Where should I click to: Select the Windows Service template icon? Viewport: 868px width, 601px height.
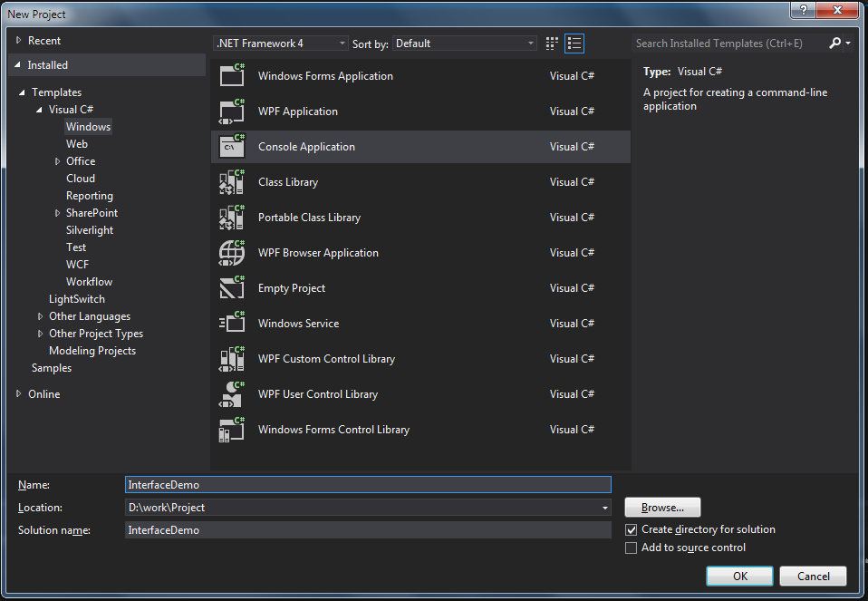[x=232, y=323]
